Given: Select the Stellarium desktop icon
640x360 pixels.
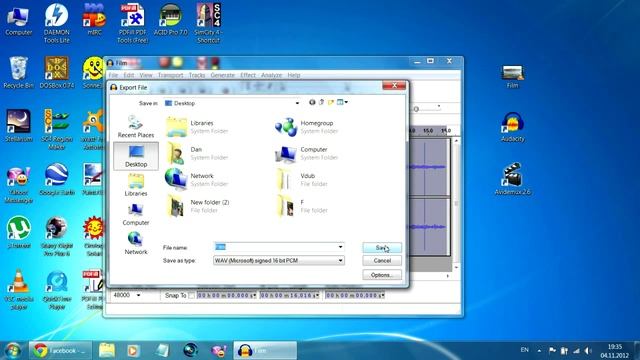Looking at the screenshot, I should tap(18, 126).
